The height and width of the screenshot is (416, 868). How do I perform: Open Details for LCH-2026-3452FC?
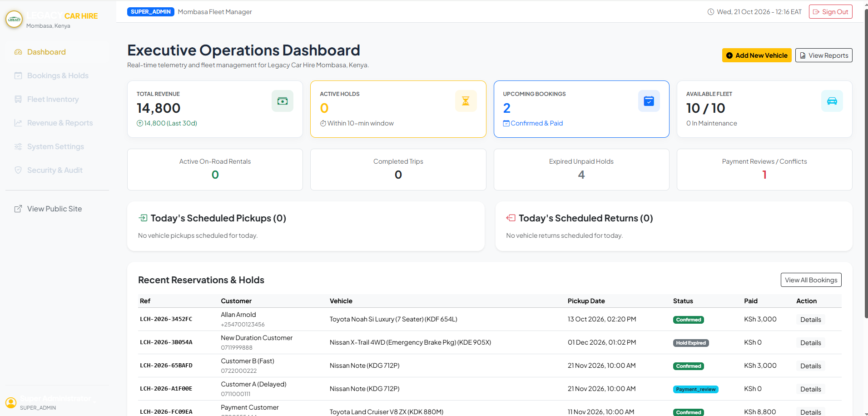coord(810,320)
